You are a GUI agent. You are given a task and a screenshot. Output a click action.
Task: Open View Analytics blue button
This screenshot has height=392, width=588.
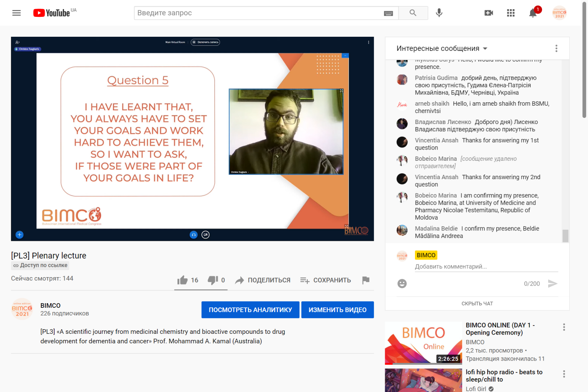point(250,310)
